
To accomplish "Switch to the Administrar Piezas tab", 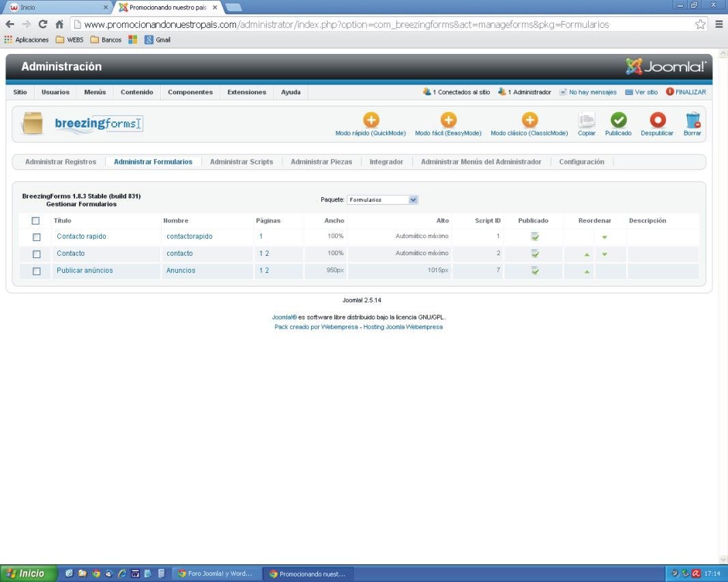I will tap(321, 162).
